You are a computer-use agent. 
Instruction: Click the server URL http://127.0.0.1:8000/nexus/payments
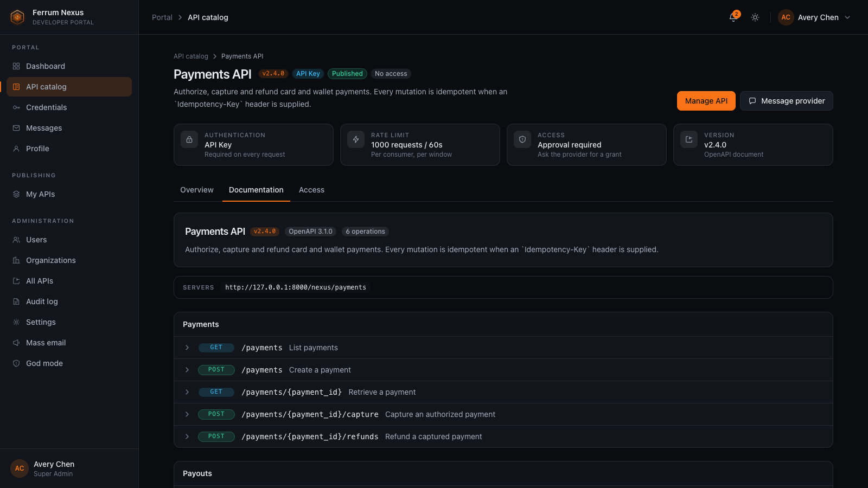(296, 287)
